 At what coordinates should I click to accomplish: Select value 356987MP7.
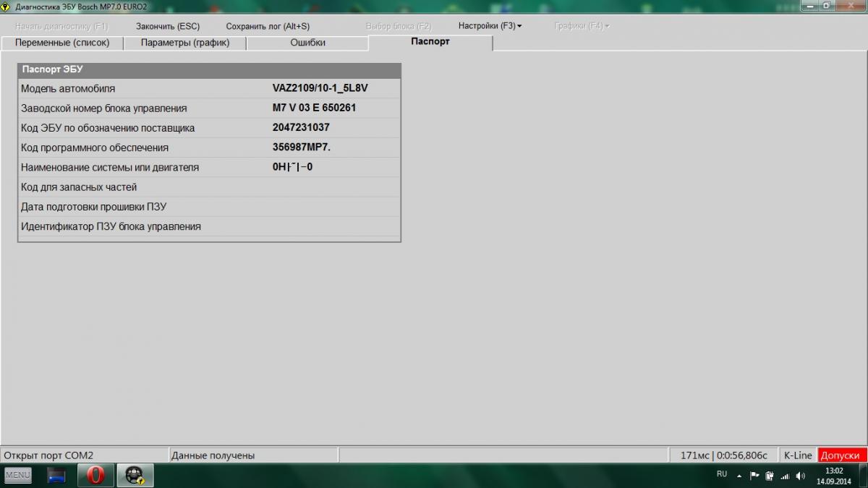point(302,147)
